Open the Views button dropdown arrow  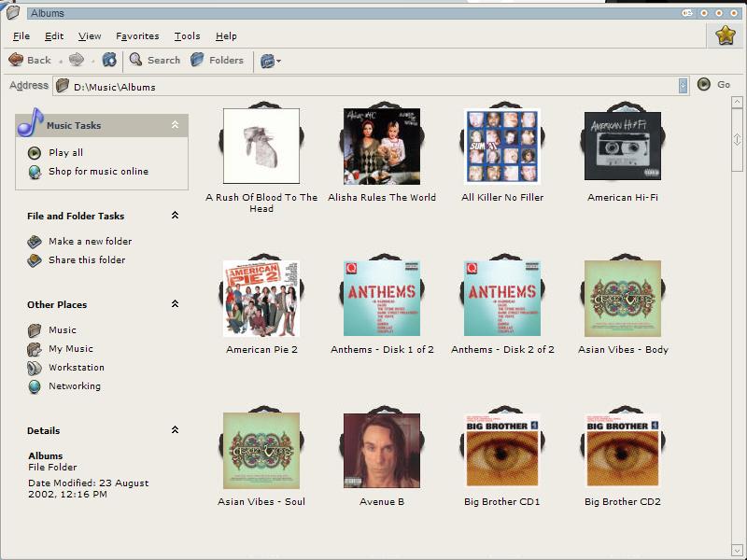pyautogui.click(x=278, y=61)
